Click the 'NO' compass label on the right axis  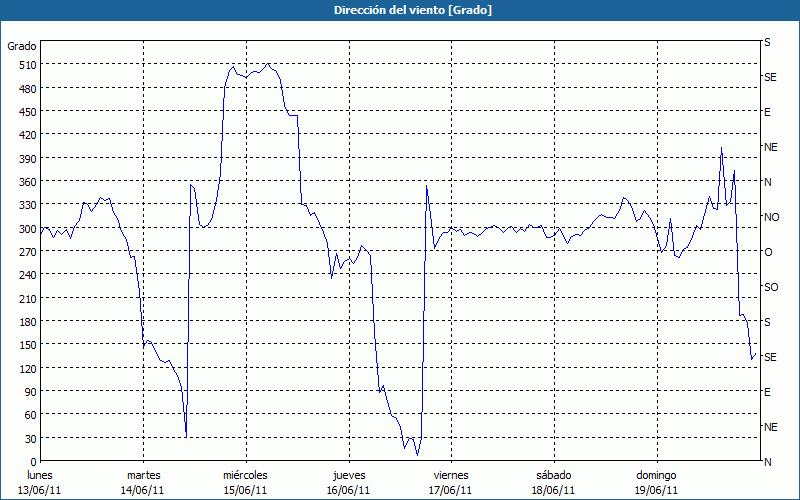tap(771, 217)
